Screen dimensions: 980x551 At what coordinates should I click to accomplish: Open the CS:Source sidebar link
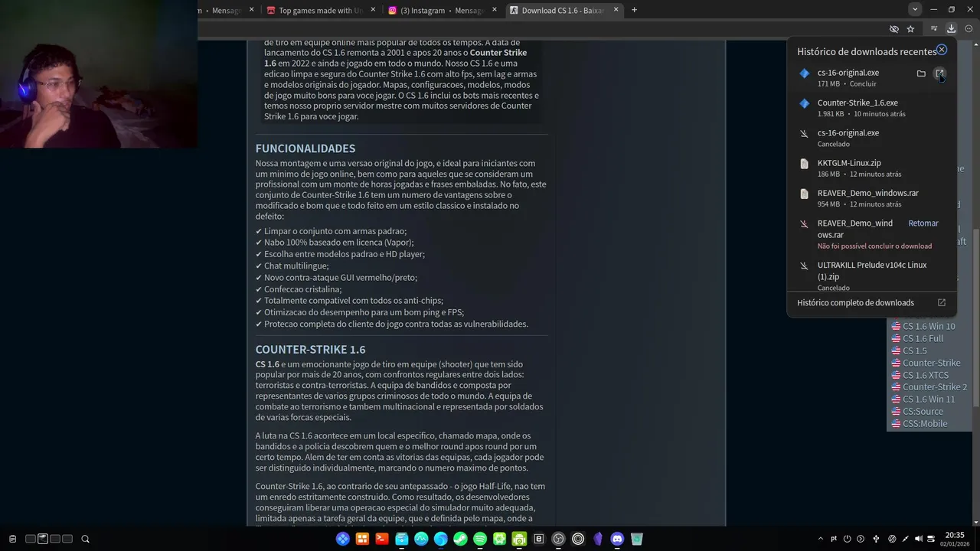[923, 412]
